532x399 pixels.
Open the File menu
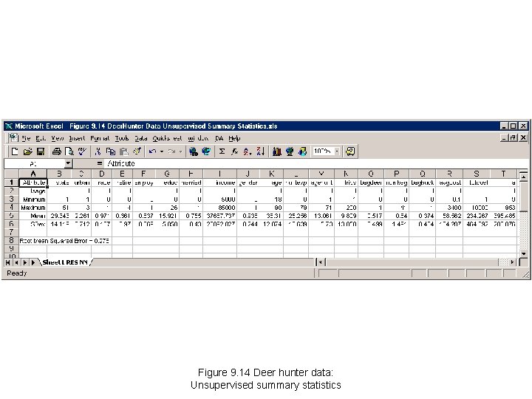click(x=26, y=138)
